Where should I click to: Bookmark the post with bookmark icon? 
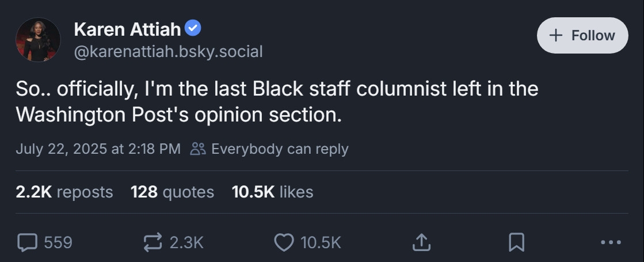coord(517,242)
